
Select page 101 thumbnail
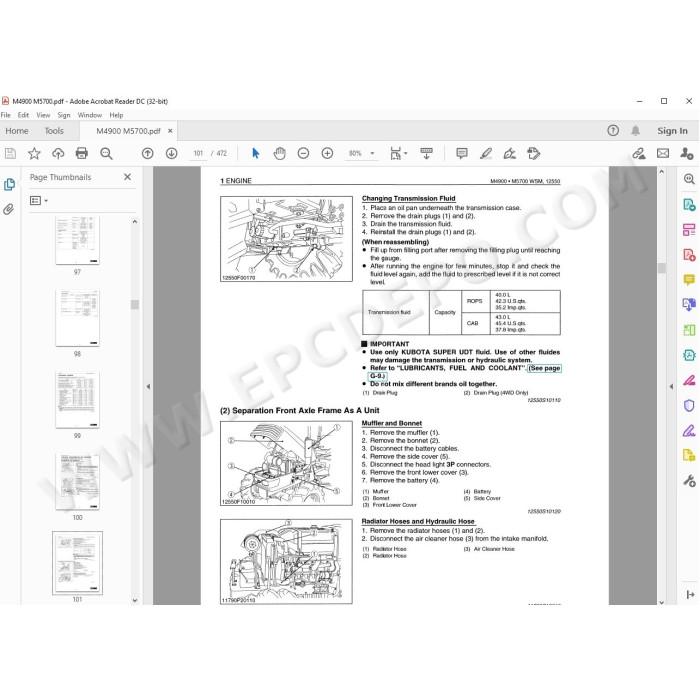[77, 563]
